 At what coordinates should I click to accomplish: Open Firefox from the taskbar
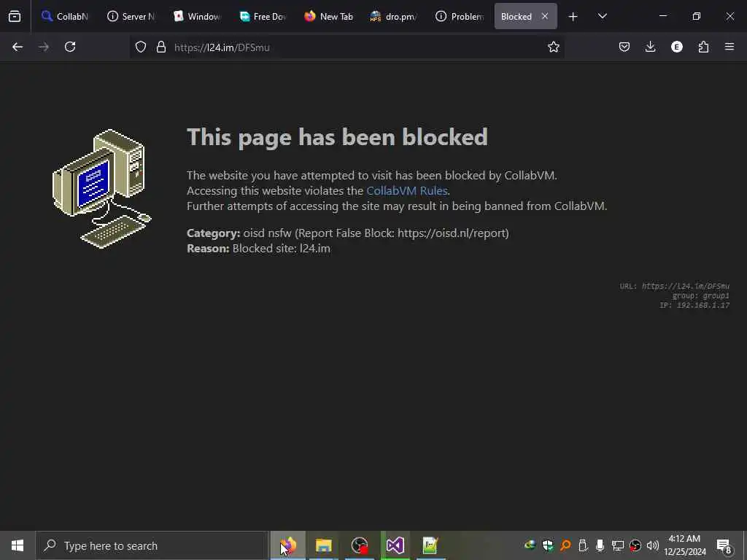(288, 545)
